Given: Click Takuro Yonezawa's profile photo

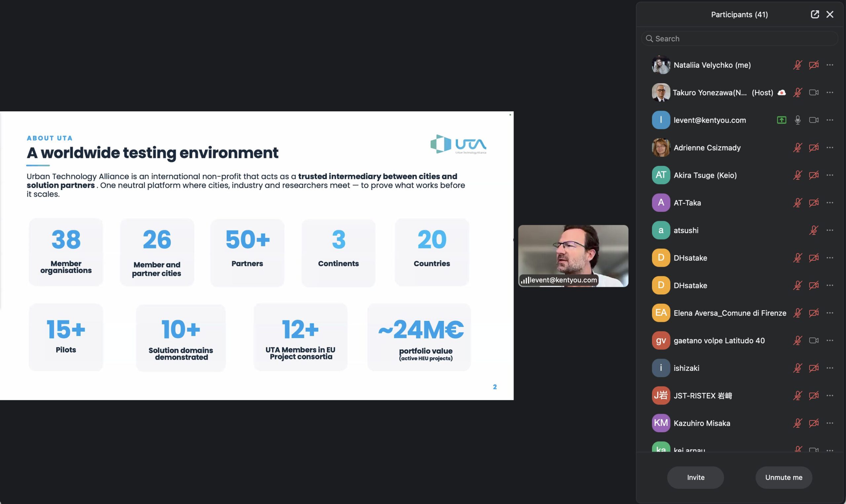Looking at the screenshot, I should [x=661, y=93].
